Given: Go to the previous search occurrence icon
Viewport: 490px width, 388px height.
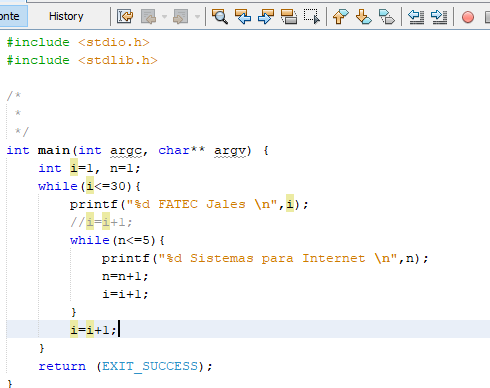Looking at the screenshot, I should click(x=243, y=16).
